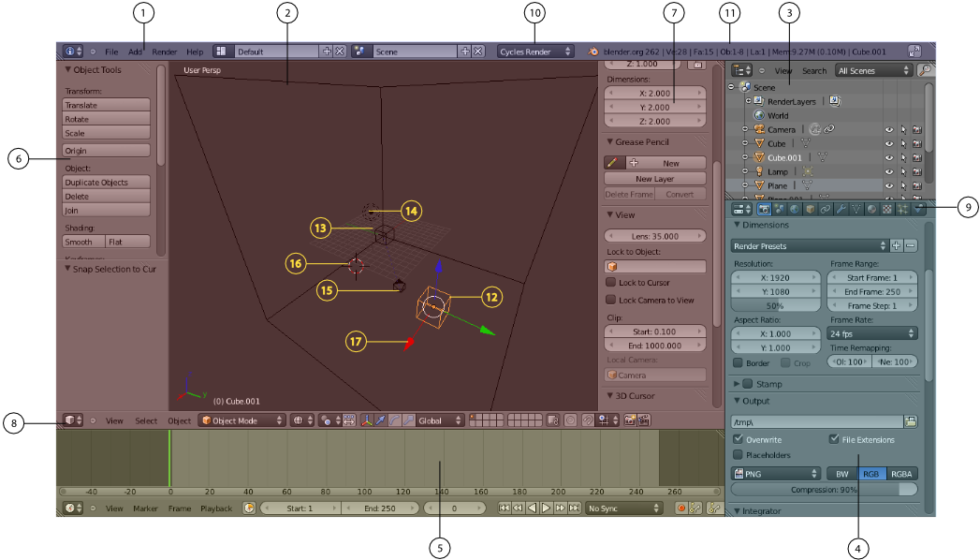Adjust the Compression 90% slider
The width and height of the screenshot is (980, 560).
(x=824, y=490)
